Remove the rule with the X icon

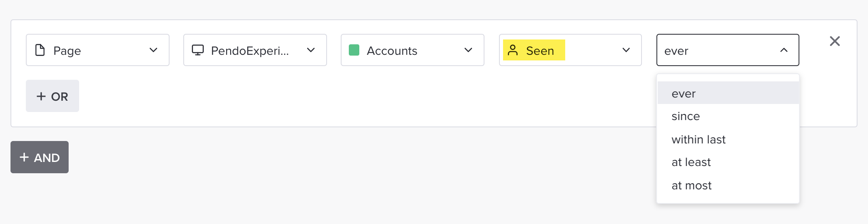tap(835, 41)
